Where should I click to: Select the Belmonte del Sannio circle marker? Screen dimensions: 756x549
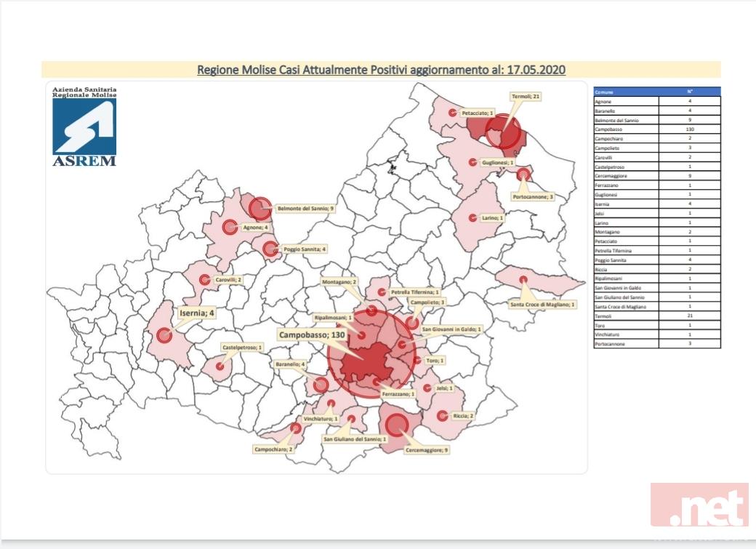click(x=260, y=209)
